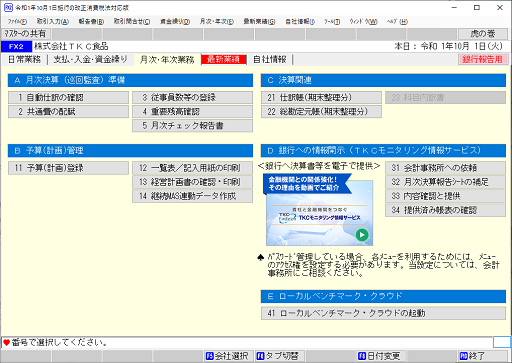
Task: Open 12 一覧表/記入用紙の印刷
Action: [192, 168]
